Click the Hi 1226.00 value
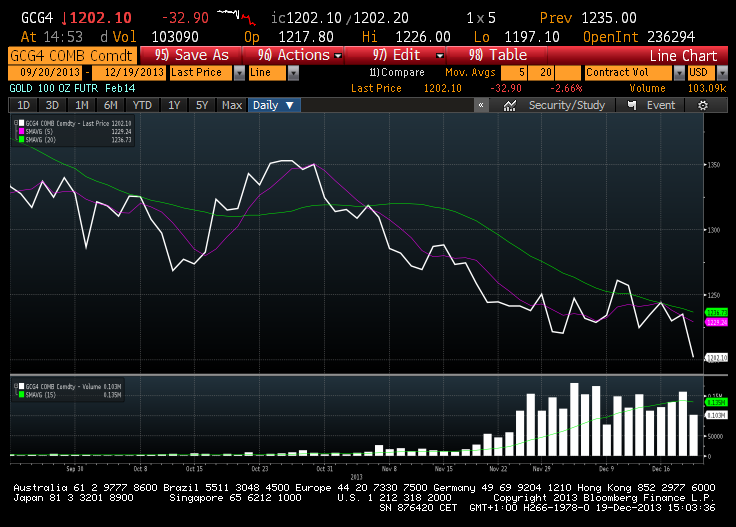Viewport: 736px width, 527px height. click(x=422, y=37)
